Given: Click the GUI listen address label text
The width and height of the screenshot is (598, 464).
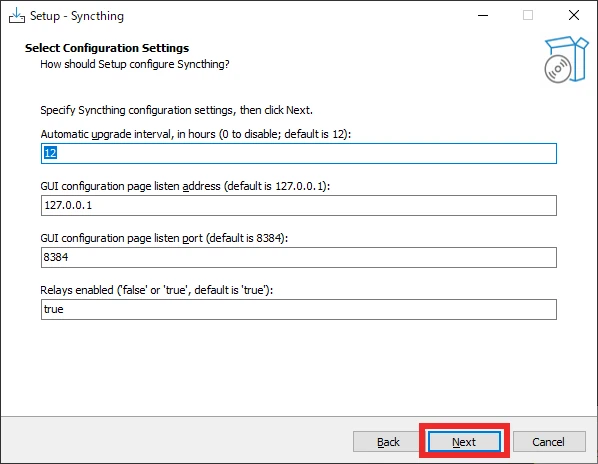Looking at the screenshot, I should pyautogui.click(x=185, y=186).
